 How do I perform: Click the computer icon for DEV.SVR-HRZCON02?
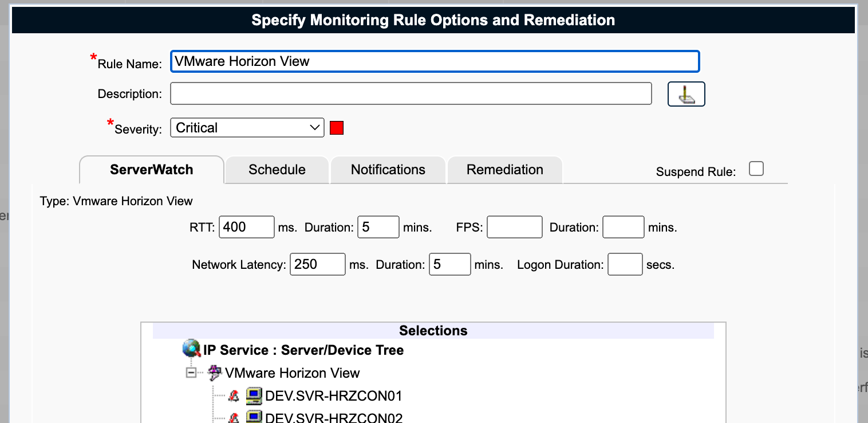coord(254,417)
